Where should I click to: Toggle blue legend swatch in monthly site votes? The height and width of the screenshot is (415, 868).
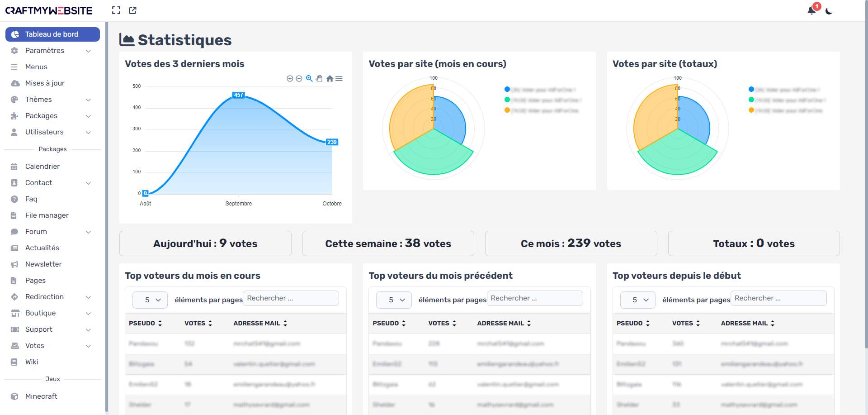point(507,89)
